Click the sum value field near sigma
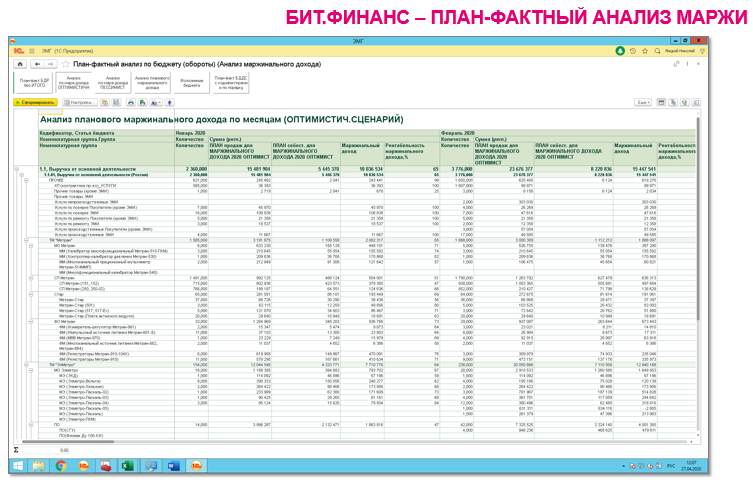 [x=46, y=450]
